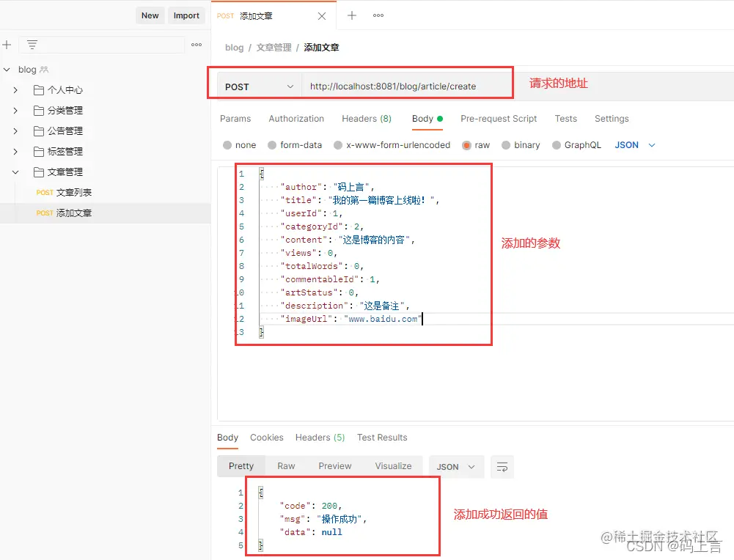This screenshot has width=734, height=560.
Task: Toggle response line wrap icon
Action: click(502, 467)
